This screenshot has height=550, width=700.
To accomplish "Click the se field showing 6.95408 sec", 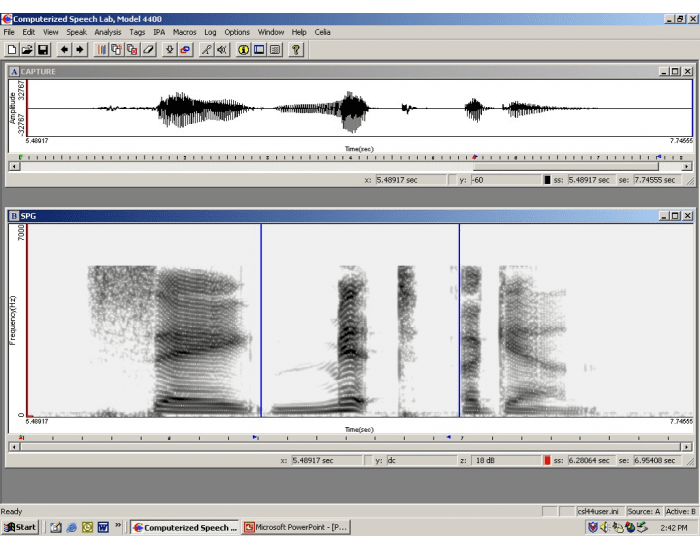I will tap(656, 460).
